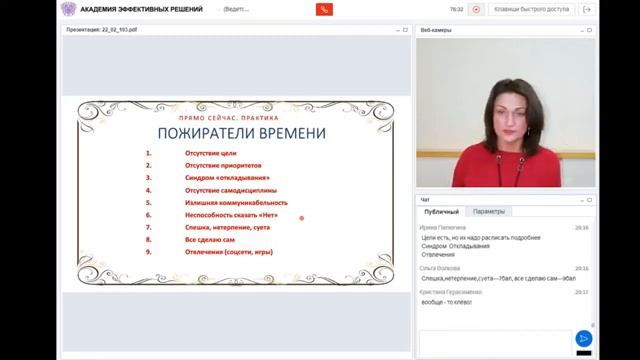Toggle the recording indicator button
Image resolution: width=640 pixels, height=360 pixels.
476,9
